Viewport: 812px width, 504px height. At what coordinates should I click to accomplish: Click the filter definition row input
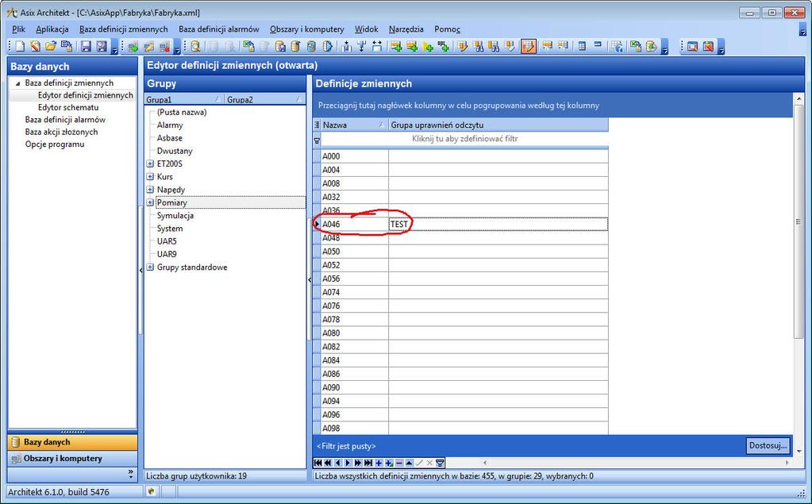(x=464, y=139)
